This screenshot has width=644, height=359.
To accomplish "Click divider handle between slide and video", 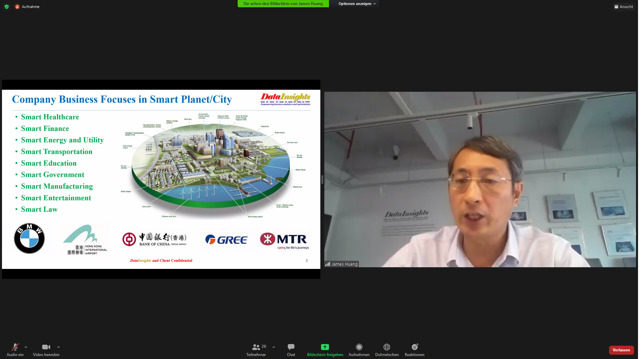I will tap(322, 179).
